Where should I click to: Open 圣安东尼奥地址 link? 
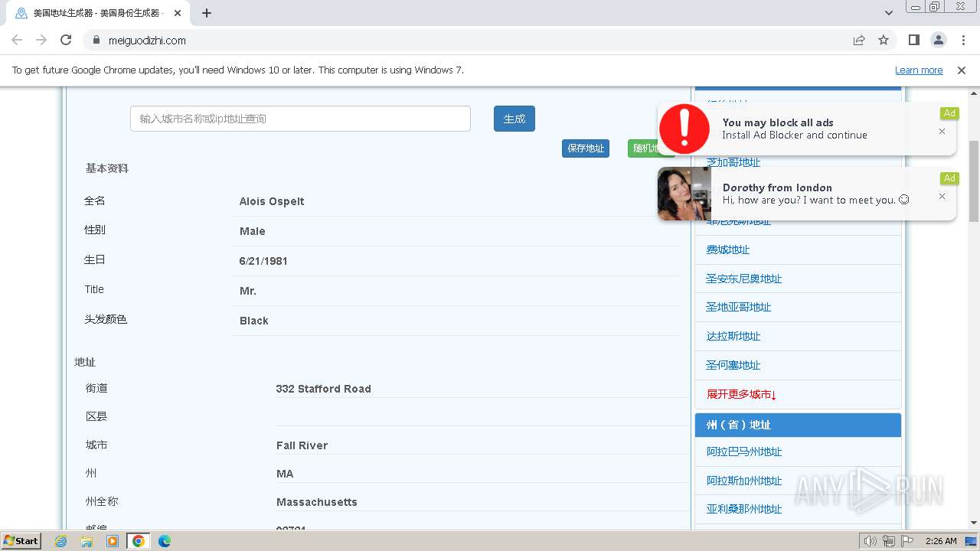pos(744,279)
